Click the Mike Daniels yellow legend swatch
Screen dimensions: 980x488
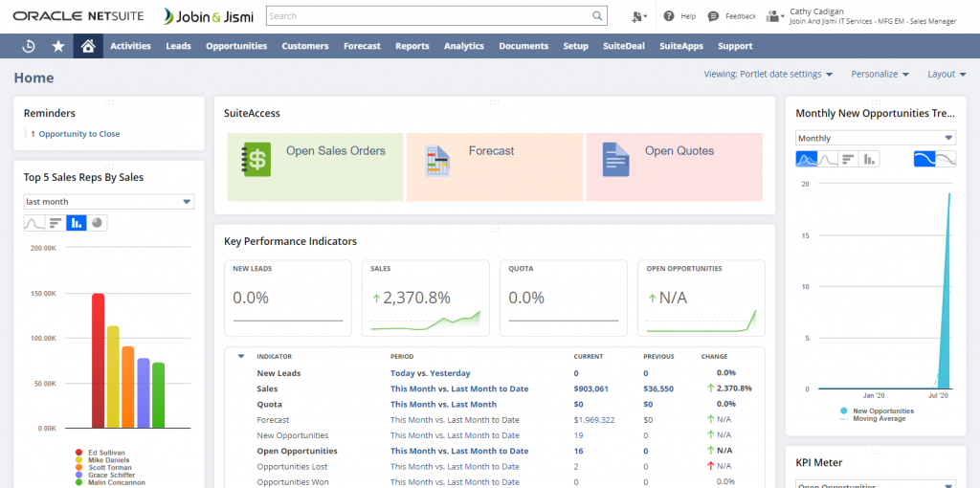78,460
